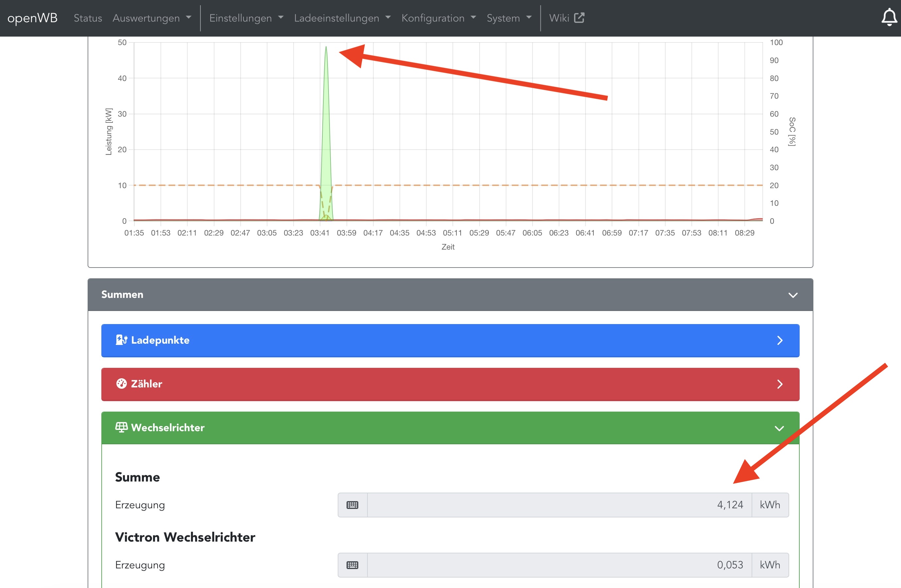The image size is (901, 588).
Task: Click the Zähler gauge icon
Action: coord(121,384)
